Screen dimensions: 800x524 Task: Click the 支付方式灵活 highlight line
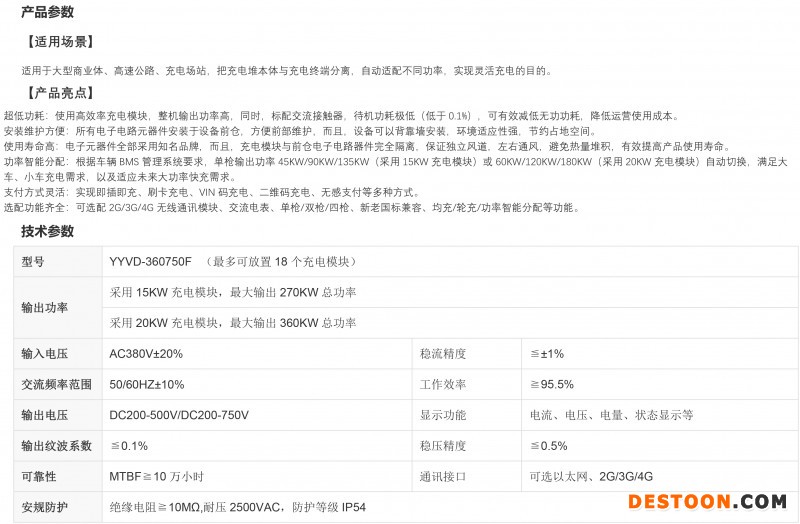click(213, 192)
